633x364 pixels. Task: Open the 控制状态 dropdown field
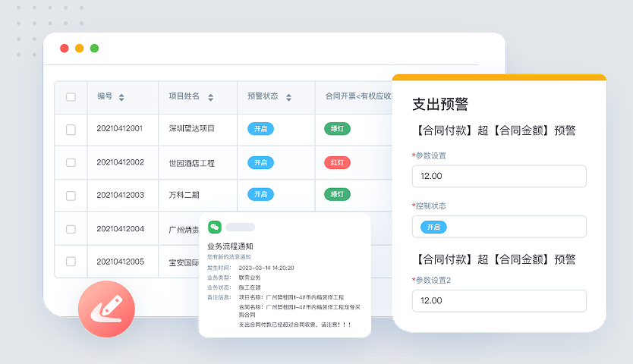pos(499,227)
